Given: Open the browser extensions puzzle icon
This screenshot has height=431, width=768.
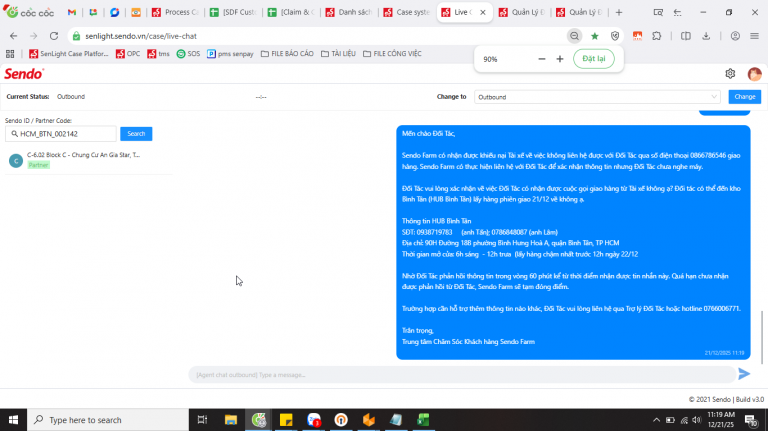Looking at the screenshot, I should tap(657, 36).
